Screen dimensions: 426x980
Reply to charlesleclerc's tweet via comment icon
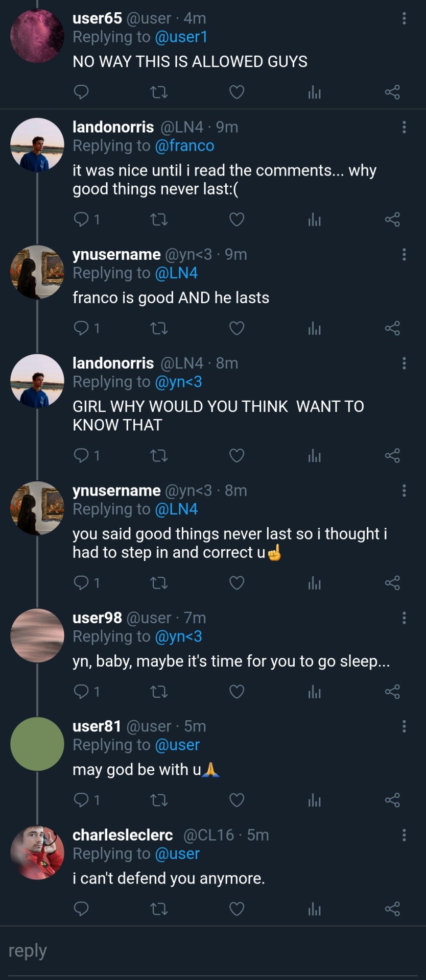coord(82,909)
